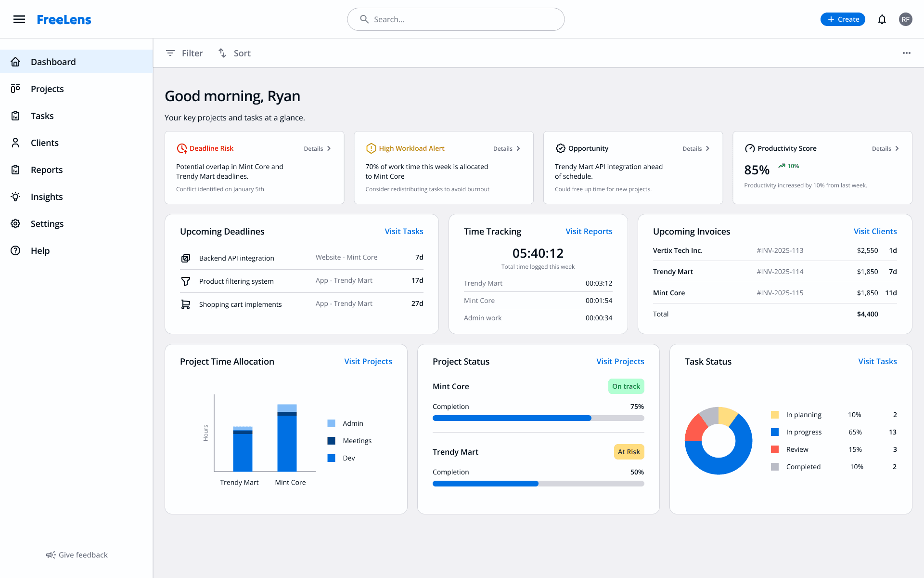Click the Deadline Risk clock icon

click(181, 148)
